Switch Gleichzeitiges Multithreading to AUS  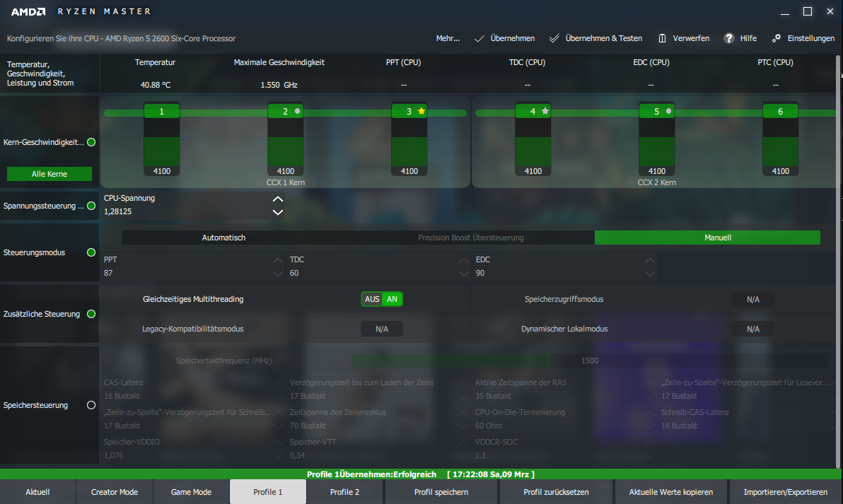372,299
